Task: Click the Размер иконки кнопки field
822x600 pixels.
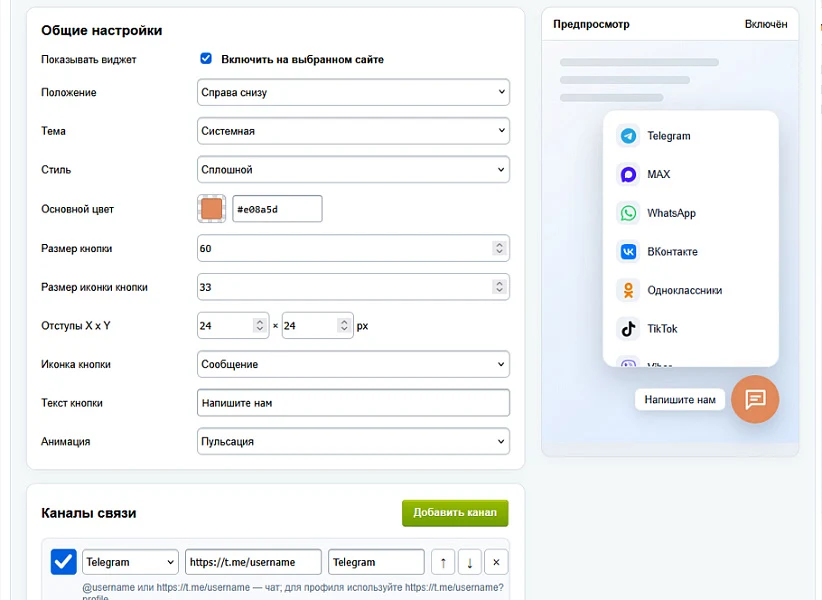Action: (x=353, y=287)
